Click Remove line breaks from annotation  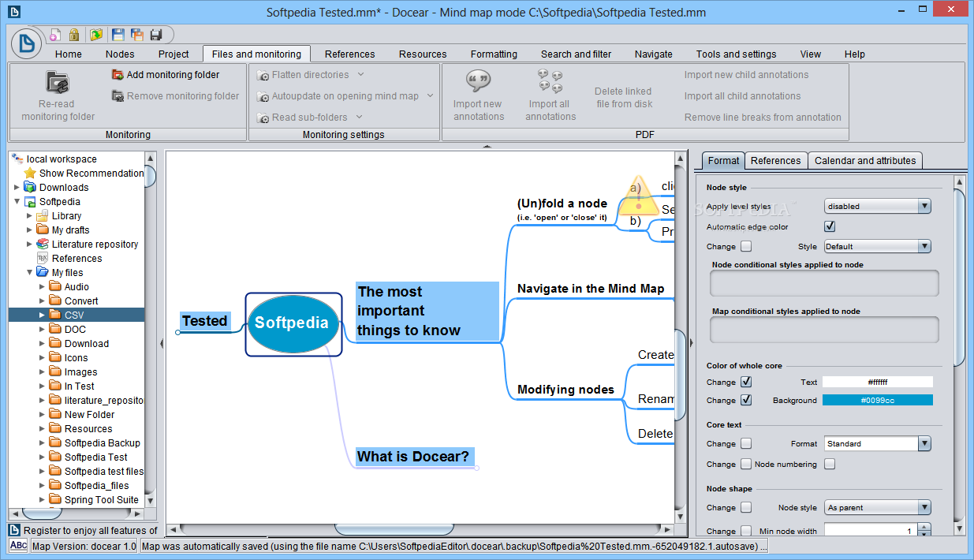click(763, 118)
